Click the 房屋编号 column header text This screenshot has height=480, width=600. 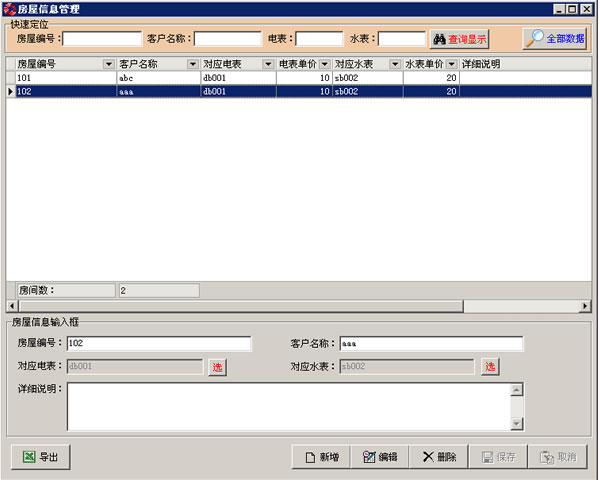pyautogui.click(x=36, y=64)
